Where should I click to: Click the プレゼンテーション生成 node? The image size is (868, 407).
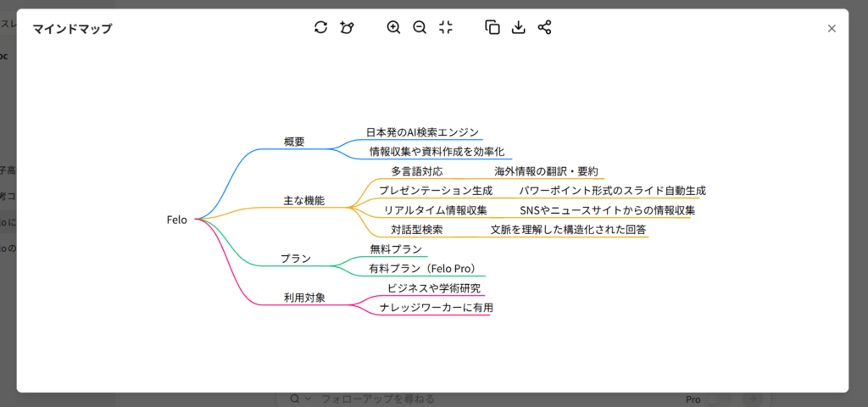(x=436, y=191)
